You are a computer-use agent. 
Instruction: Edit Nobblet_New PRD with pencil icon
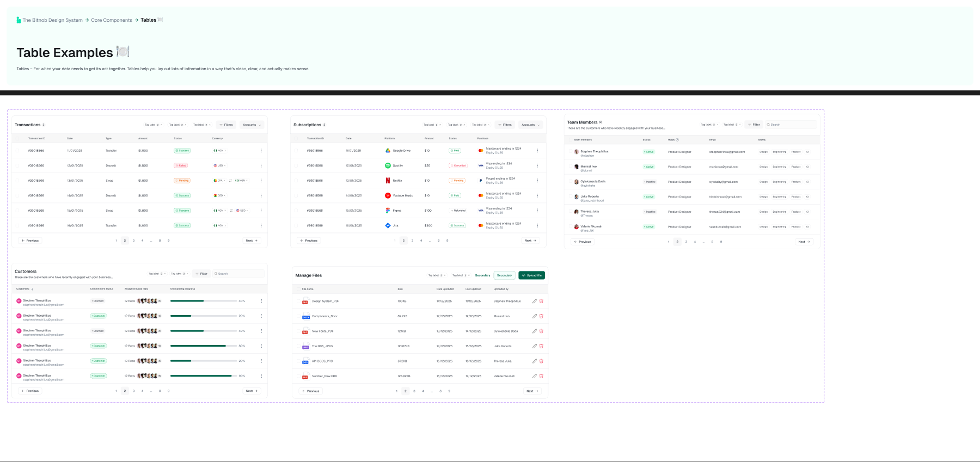click(535, 376)
